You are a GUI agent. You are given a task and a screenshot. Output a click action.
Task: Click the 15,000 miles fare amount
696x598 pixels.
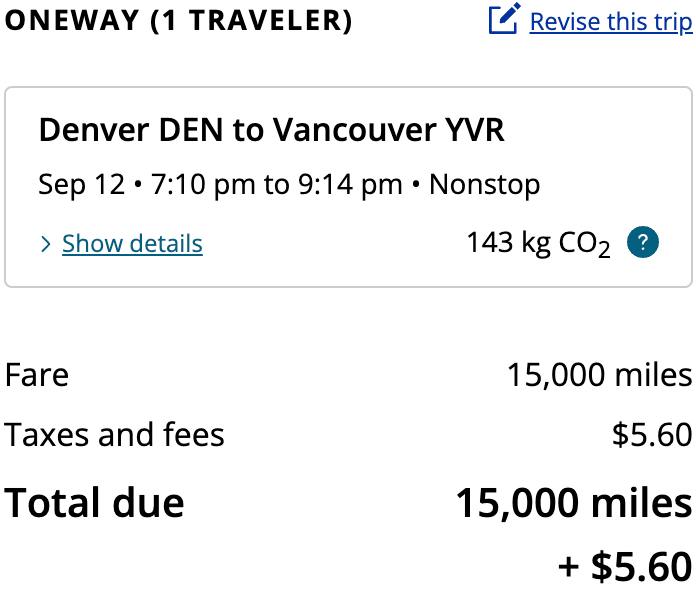coord(599,375)
